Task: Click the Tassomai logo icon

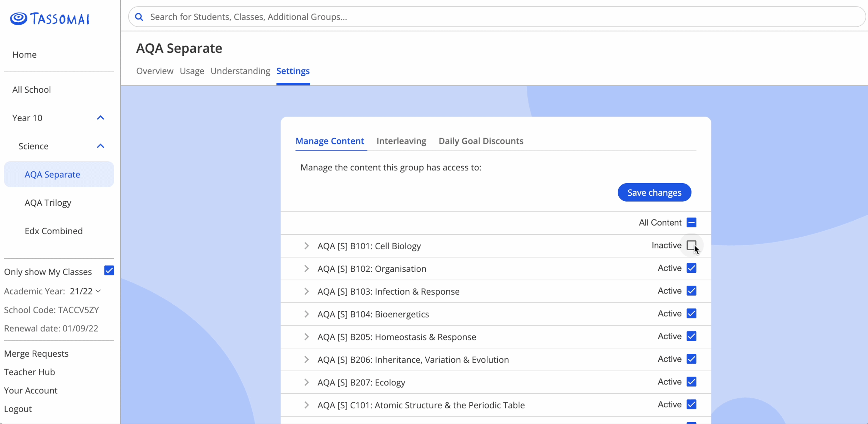Action: 18,18
